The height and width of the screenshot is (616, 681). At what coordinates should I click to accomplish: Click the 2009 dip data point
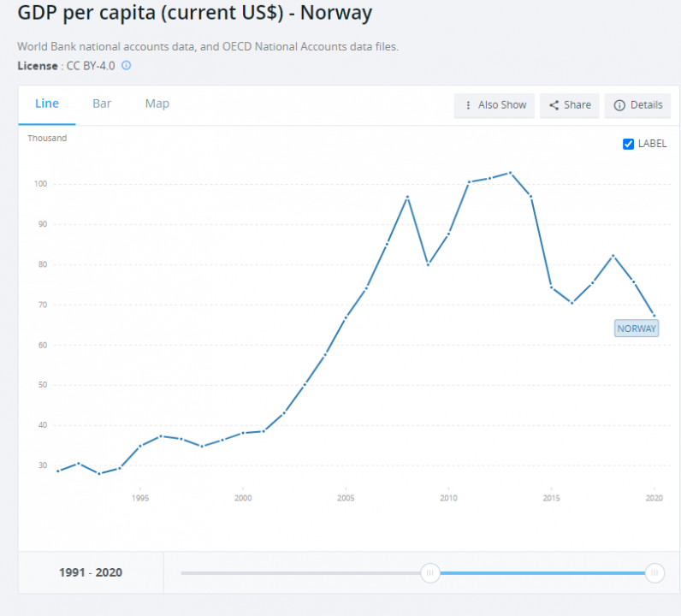[x=428, y=264]
